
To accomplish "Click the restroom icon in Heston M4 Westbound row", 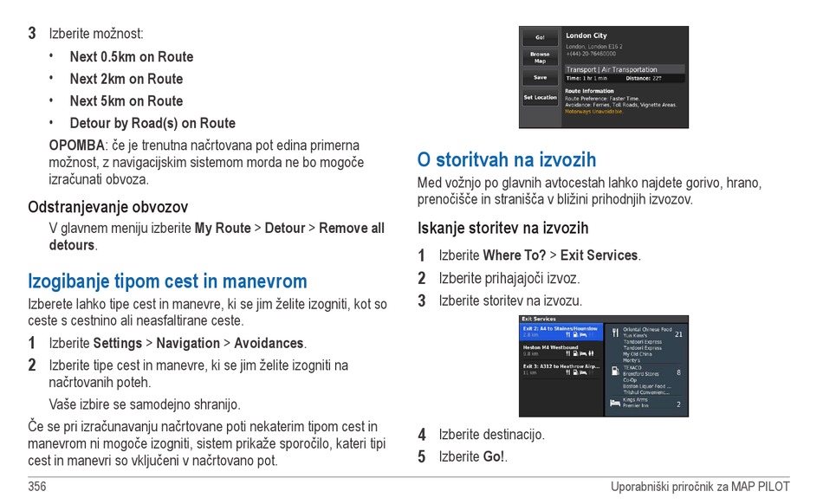I will [x=592, y=353].
